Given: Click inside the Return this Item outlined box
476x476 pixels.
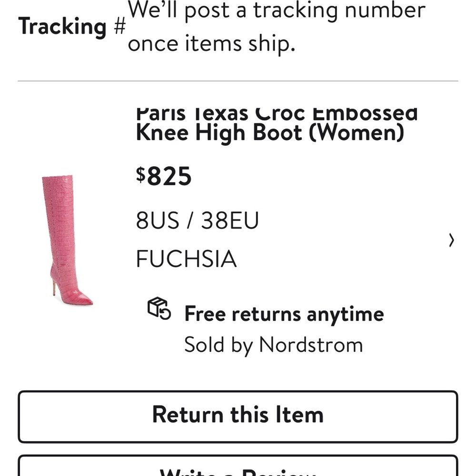Looking at the screenshot, I should (238, 414).
